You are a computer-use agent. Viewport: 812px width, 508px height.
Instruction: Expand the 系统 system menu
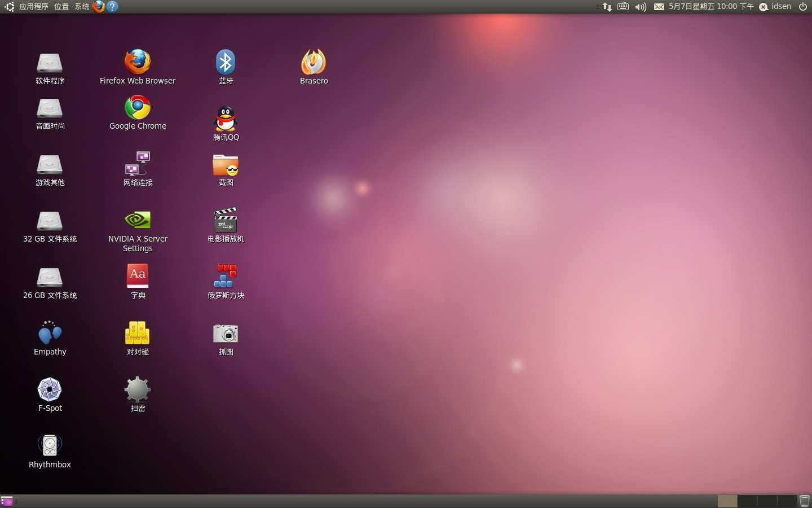[x=82, y=7]
